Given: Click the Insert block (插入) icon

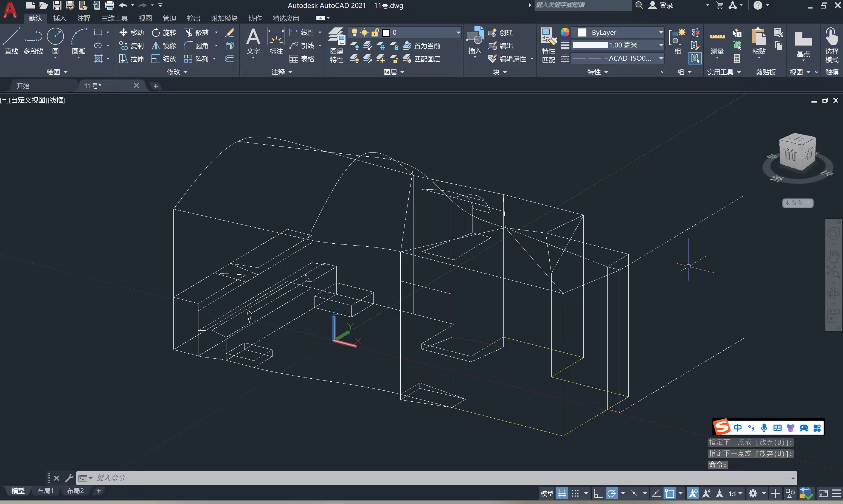Looking at the screenshot, I should tap(475, 41).
